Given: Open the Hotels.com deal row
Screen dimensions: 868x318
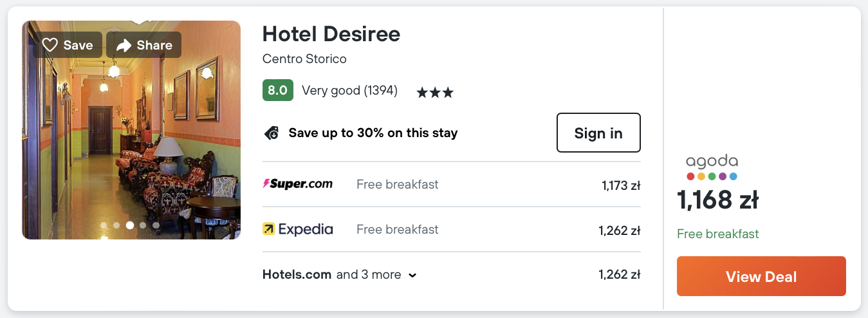Looking at the screenshot, I should (x=297, y=275).
